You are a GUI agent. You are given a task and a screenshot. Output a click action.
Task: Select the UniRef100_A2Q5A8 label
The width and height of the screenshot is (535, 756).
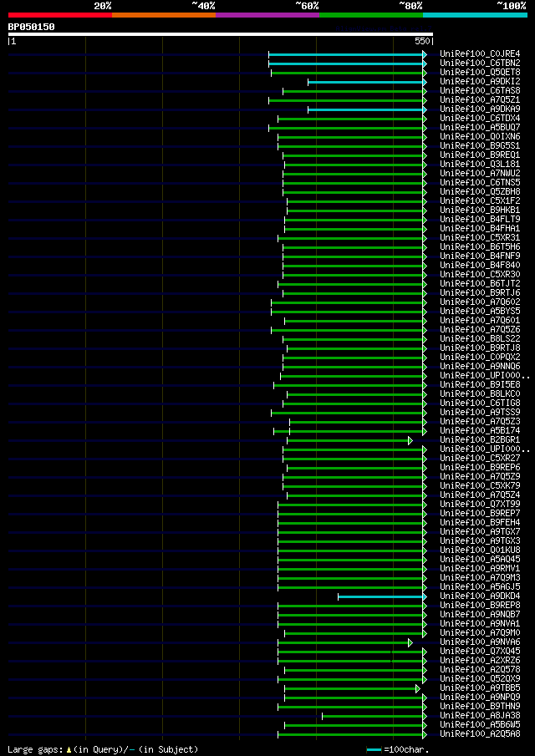tap(480, 733)
